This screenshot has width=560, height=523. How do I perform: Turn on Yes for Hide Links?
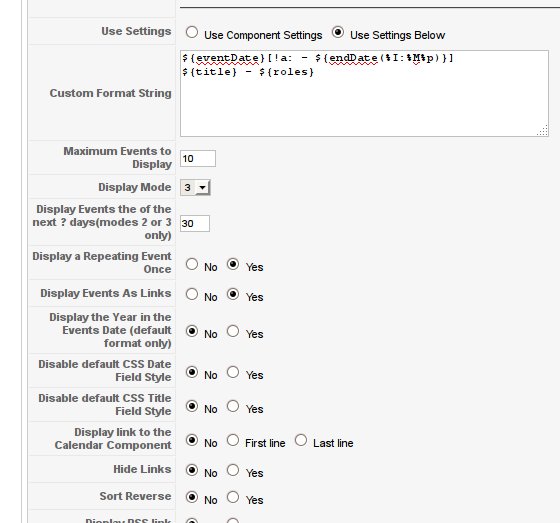pyautogui.click(x=233, y=470)
